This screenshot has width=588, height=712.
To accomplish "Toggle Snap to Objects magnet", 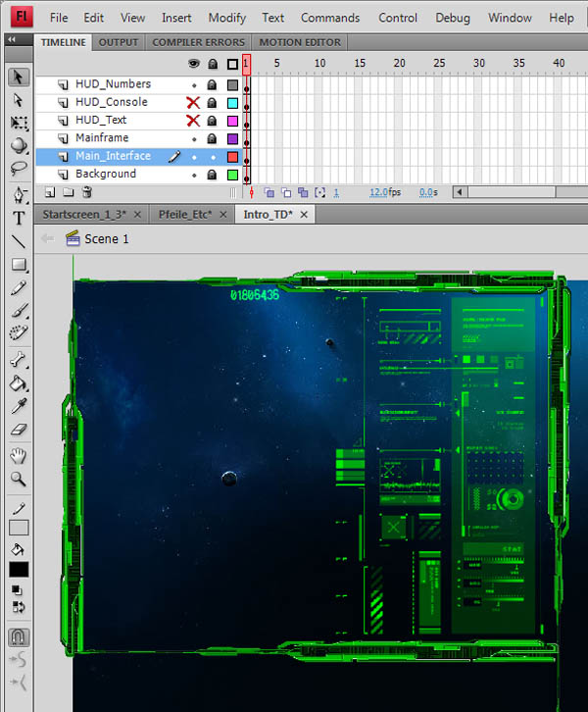I will pos(19,636).
